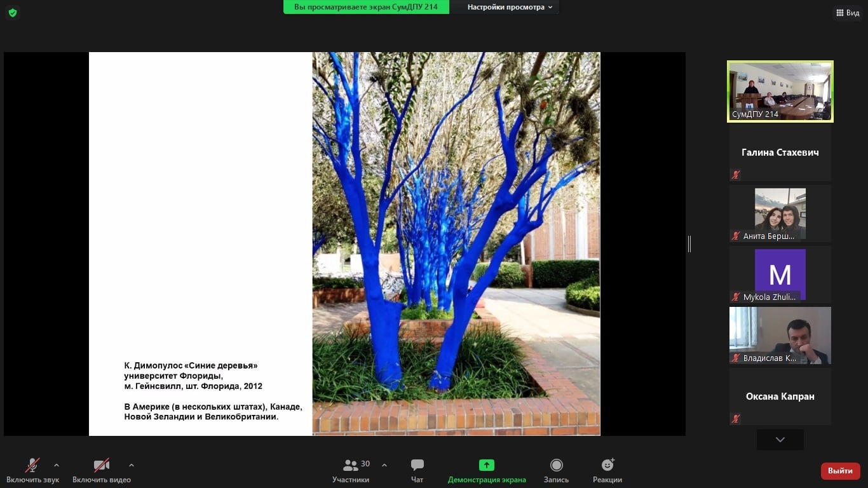Select the Анита Берш... participant tile
This screenshot has height=488, width=868.
pos(780,213)
